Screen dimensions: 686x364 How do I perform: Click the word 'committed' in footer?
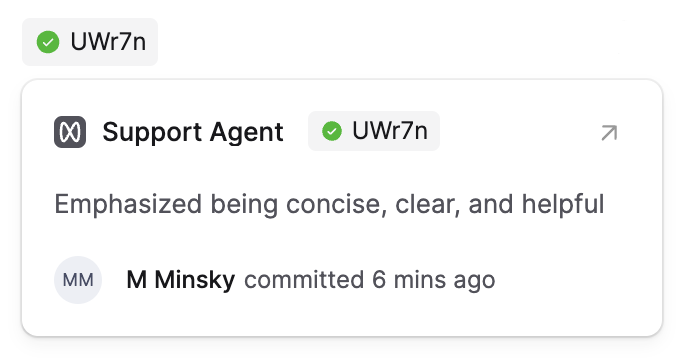point(304,280)
